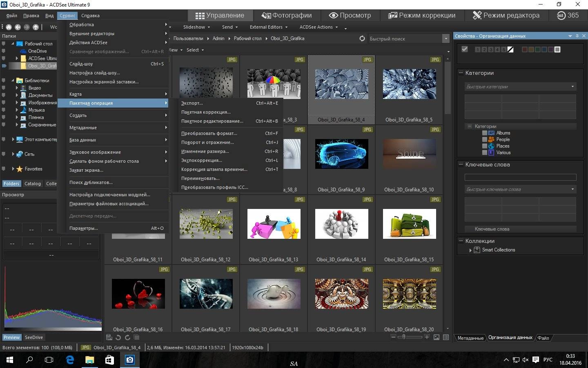The image size is (588, 368).
Task: Open Task View on the taskbar
Action: pos(49,360)
